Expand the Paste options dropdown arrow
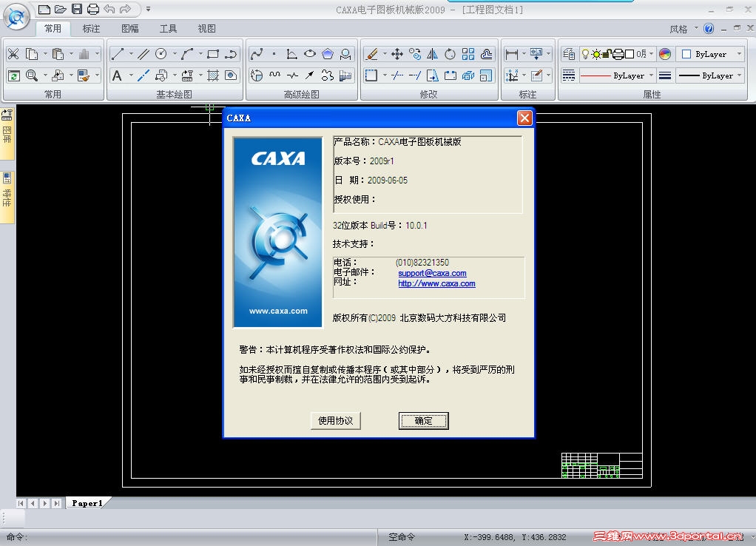The width and height of the screenshot is (756, 546). [x=71, y=54]
